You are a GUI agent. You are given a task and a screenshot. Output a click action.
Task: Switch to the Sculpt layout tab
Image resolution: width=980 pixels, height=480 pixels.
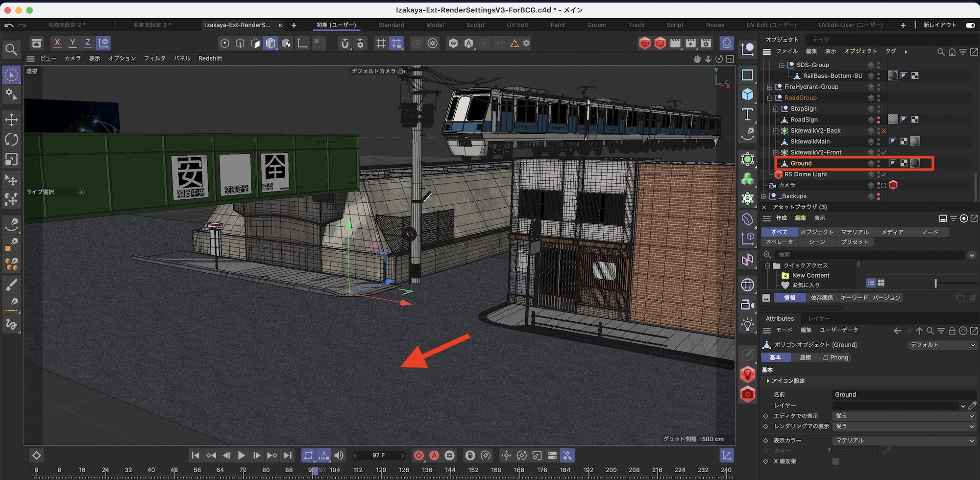tap(475, 25)
